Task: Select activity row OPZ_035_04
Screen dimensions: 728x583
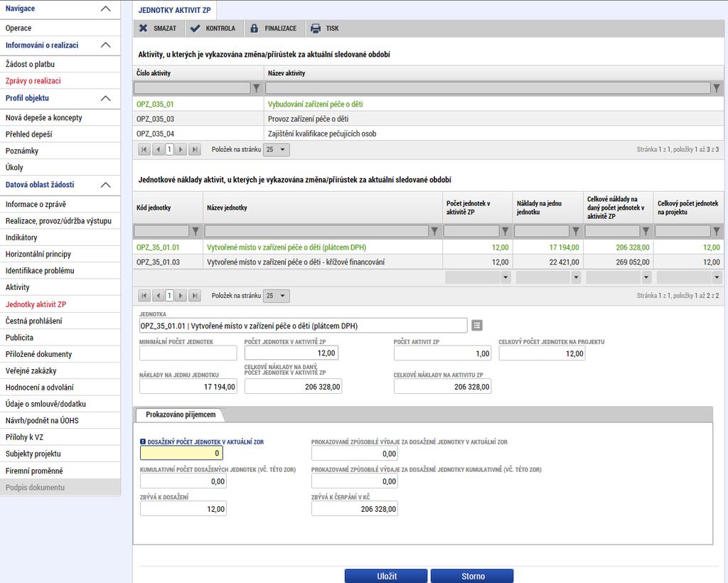Action: [x=428, y=134]
